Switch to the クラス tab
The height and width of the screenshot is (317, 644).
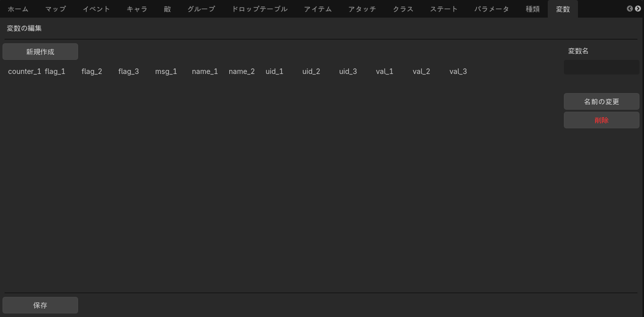[403, 9]
